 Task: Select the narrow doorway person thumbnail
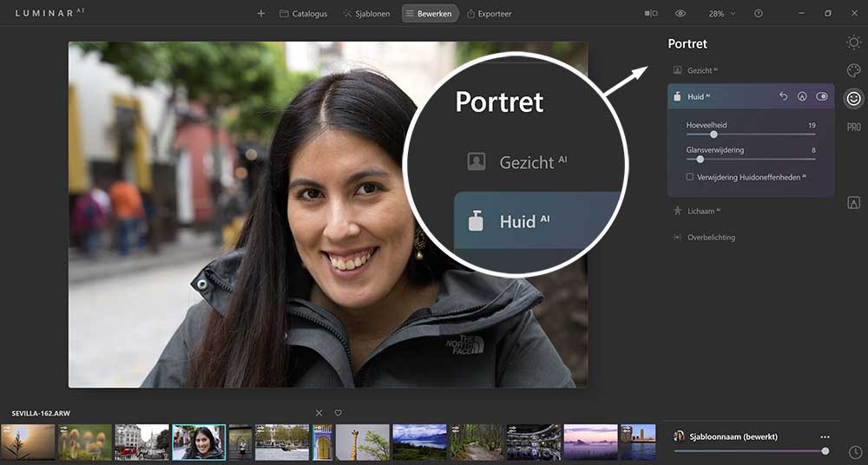click(x=240, y=442)
